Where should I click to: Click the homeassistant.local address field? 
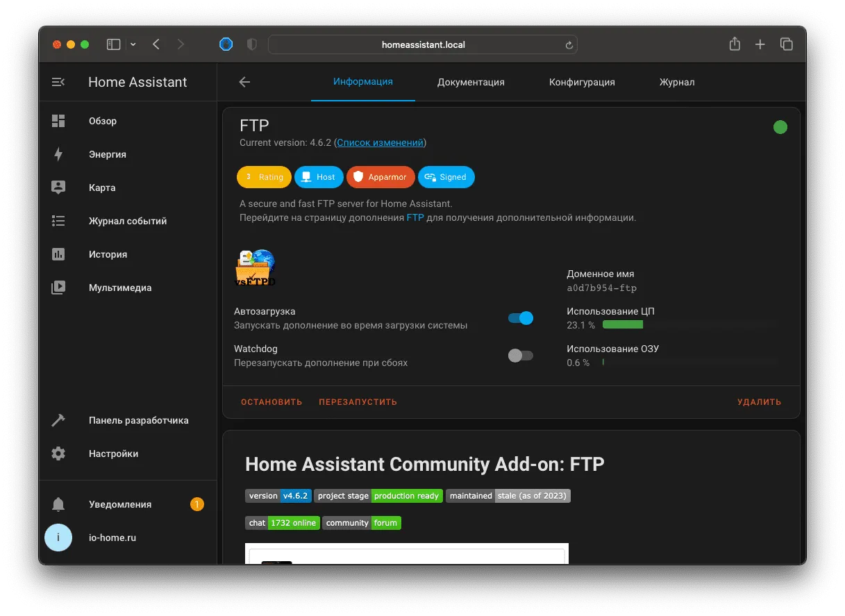click(x=423, y=44)
